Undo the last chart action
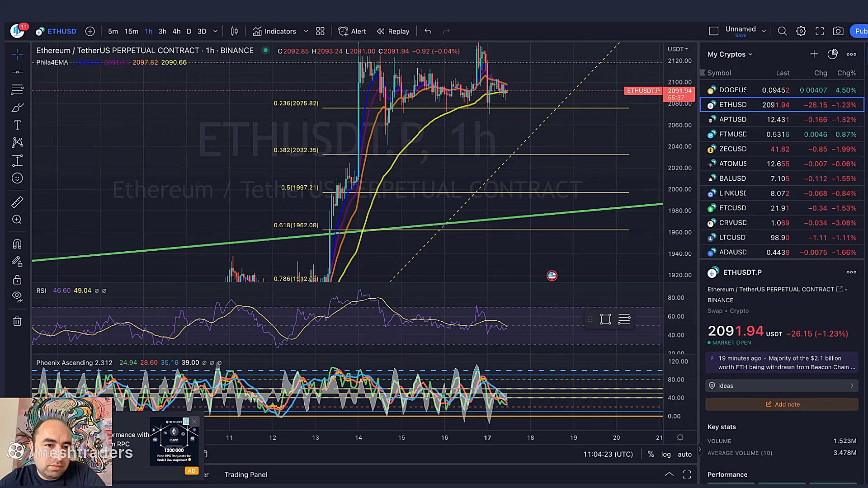Screen dimensions: 868x488 [428, 31]
